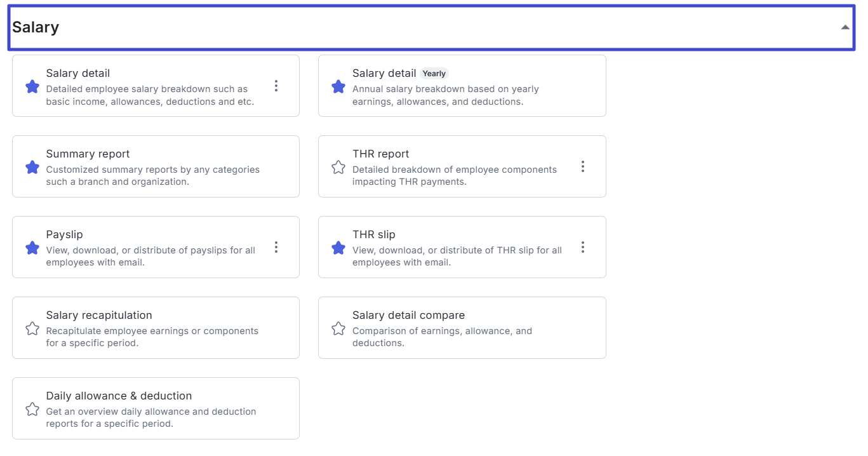
Task: Click the Yearly badge on Salary detail
Action: click(434, 74)
